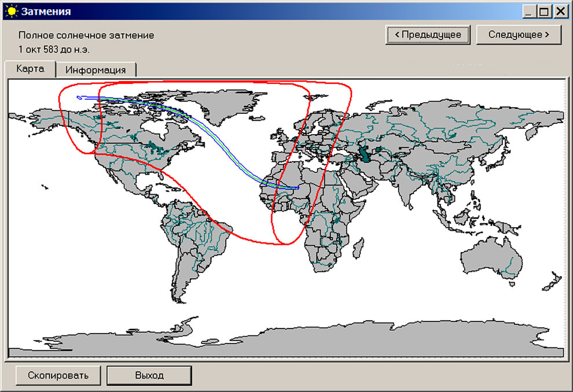The width and height of the screenshot is (573, 392).
Task: Click the eclipse date text label
Action: click(54, 49)
